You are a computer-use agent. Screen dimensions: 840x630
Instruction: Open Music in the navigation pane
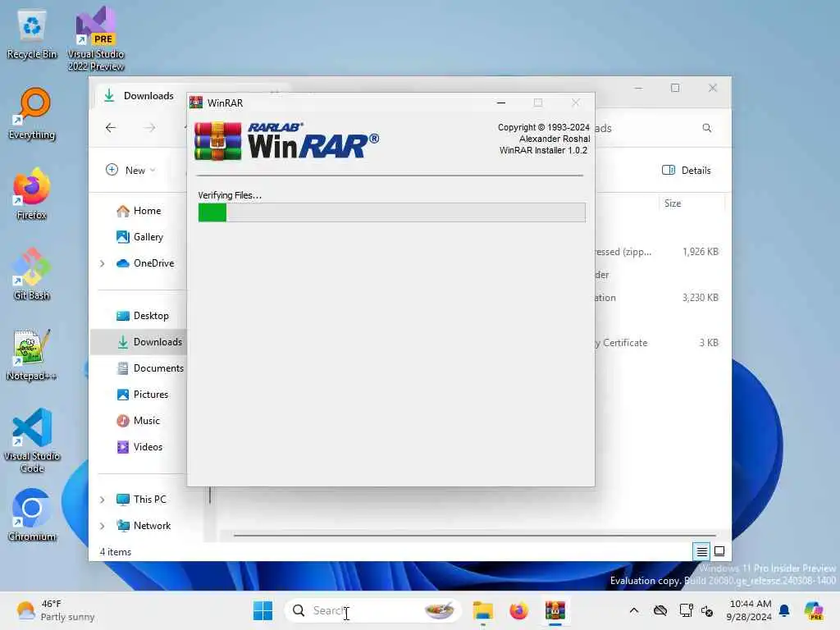[x=138, y=421]
